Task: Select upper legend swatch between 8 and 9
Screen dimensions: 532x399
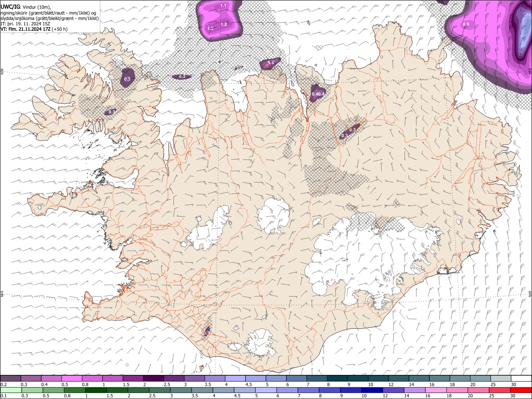Action: [337, 378]
